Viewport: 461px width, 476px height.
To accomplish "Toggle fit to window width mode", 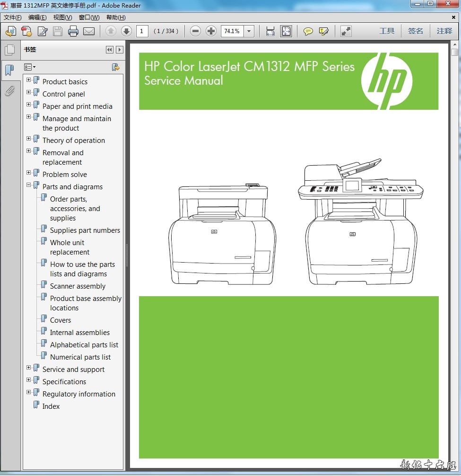I will pos(270,31).
